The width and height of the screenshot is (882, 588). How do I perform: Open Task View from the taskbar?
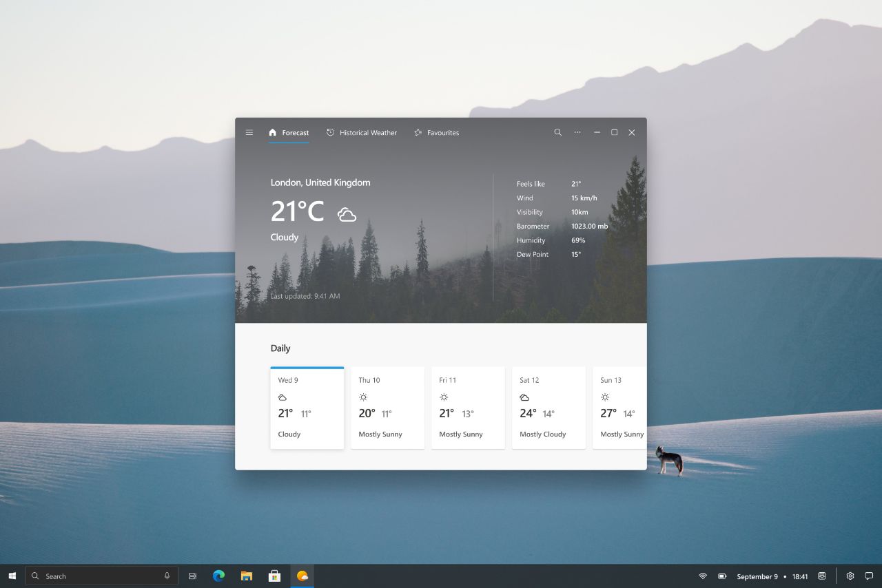coord(193,576)
